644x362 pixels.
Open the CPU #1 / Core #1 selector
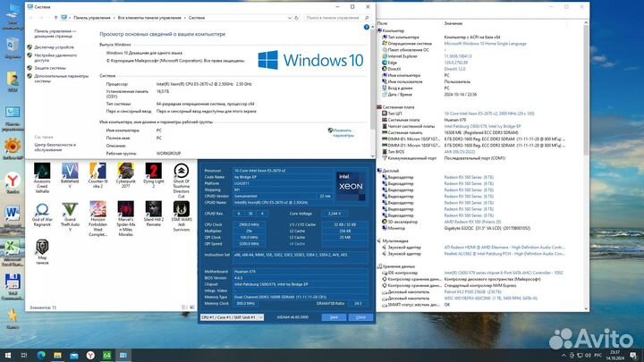pyautogui.click(x=232, y=317)
